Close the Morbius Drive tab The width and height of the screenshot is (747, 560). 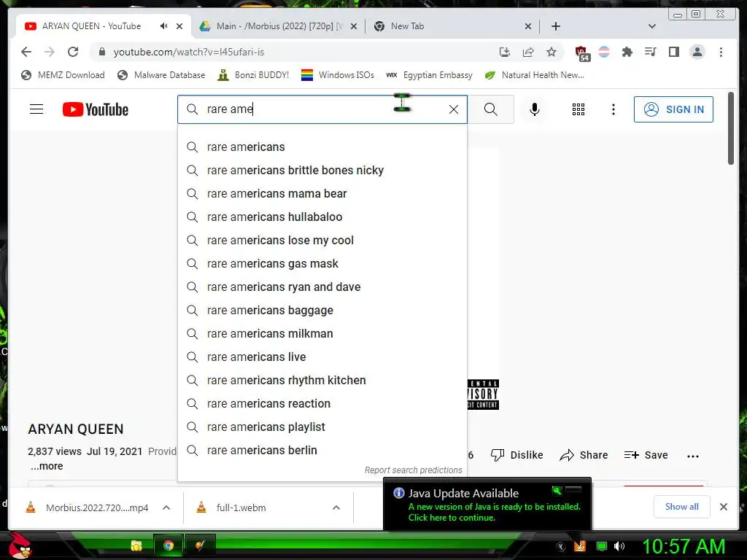point(354,27)
